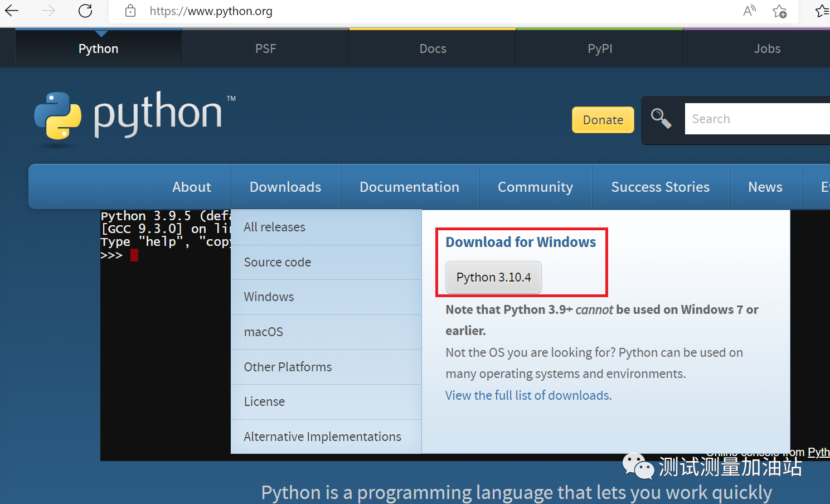Click the browser back arrow
830x504 pixels.
12,11
